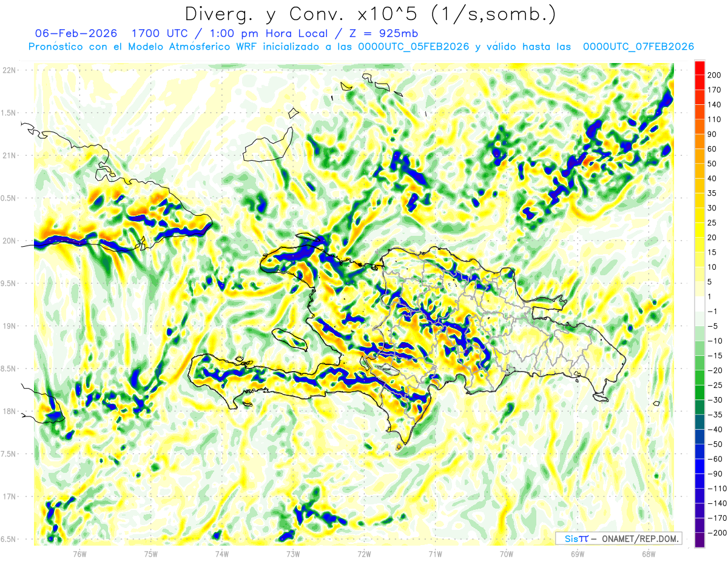Click the latitude label '18N'
The height and width of the screenshot is (562, 728).
tap(10, 411)
